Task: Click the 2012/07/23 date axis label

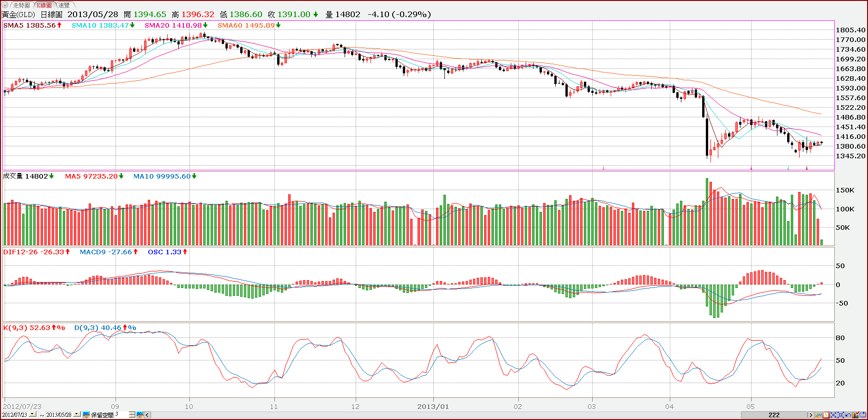Action: point(22,407)
